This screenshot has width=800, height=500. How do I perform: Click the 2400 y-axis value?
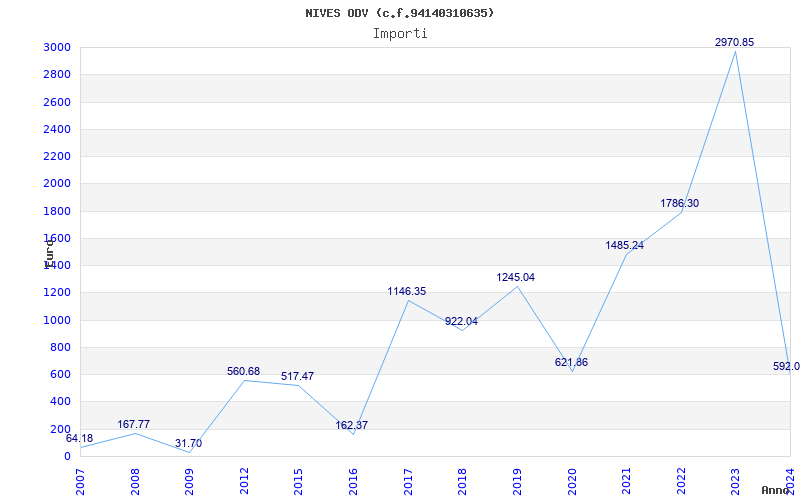coord(57,129)
